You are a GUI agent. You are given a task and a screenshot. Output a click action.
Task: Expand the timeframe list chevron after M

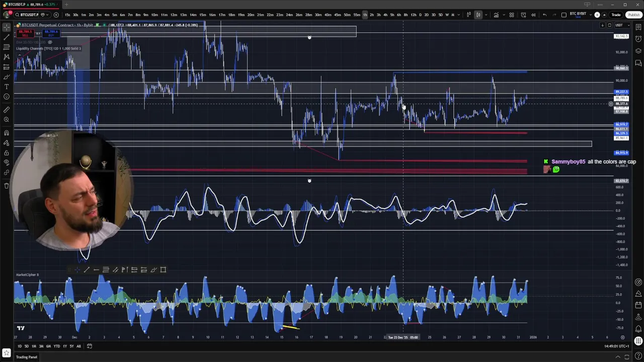tap(459, 15)
